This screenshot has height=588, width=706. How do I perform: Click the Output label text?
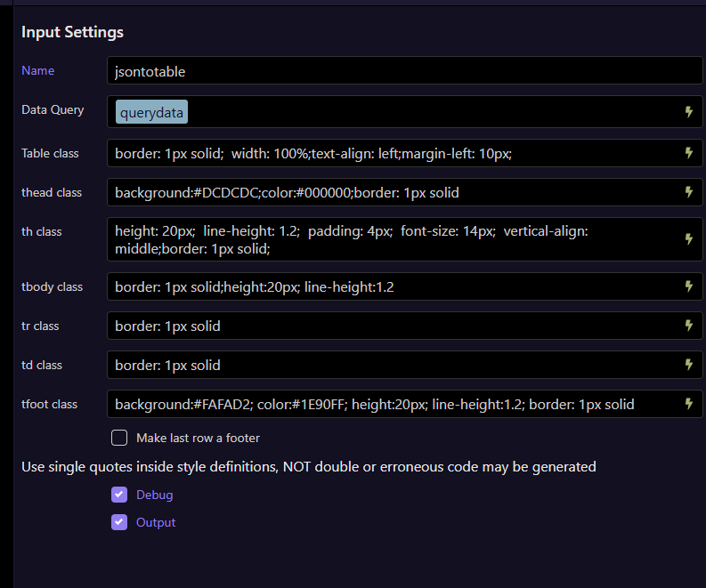[x=156, y=522]
